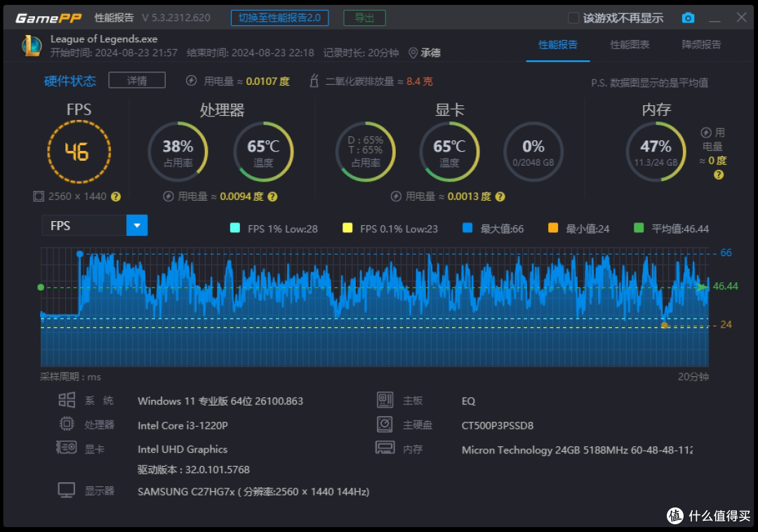Click the Windows system icon beside 系统
This screenshot has width=758, height=532.
pyautogui.click(x=67, y=400)
